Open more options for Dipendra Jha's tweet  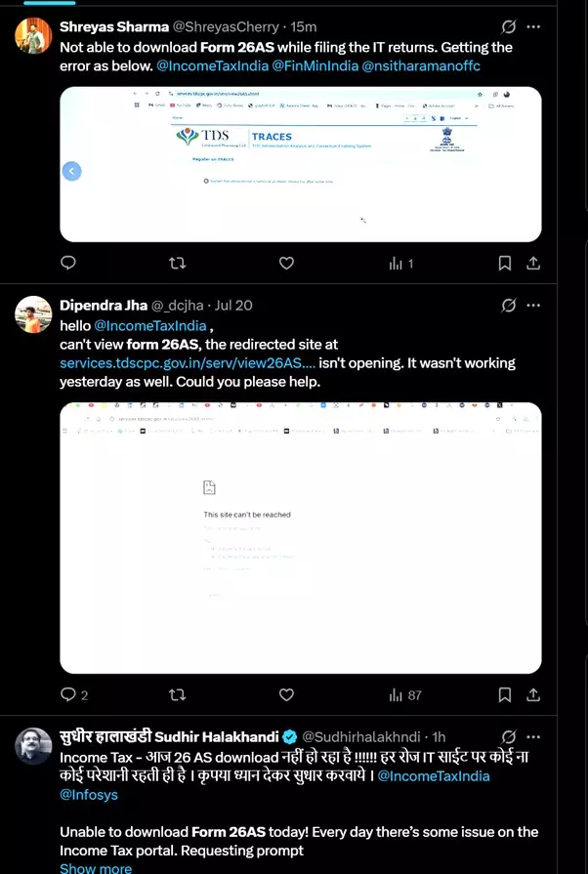[x=533, y=305]
